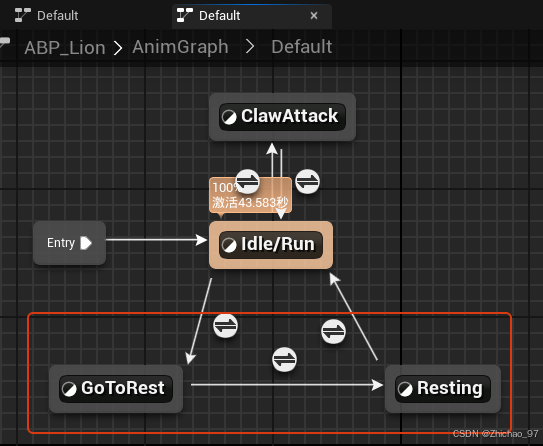Navigate to ABP_Lion in breadcrumb
This screenshot has width=543, height=446.
pyautogui.click(x=65, y=47)
